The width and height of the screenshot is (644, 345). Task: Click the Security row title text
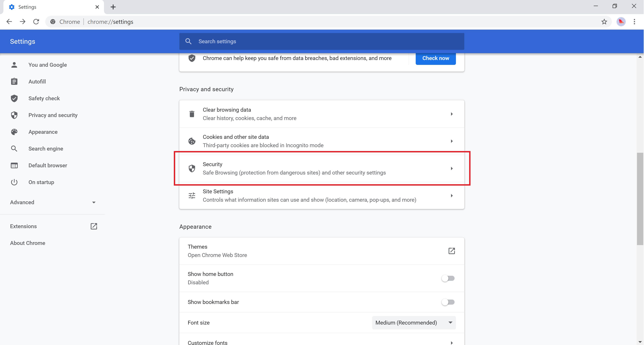coord(213,164)
